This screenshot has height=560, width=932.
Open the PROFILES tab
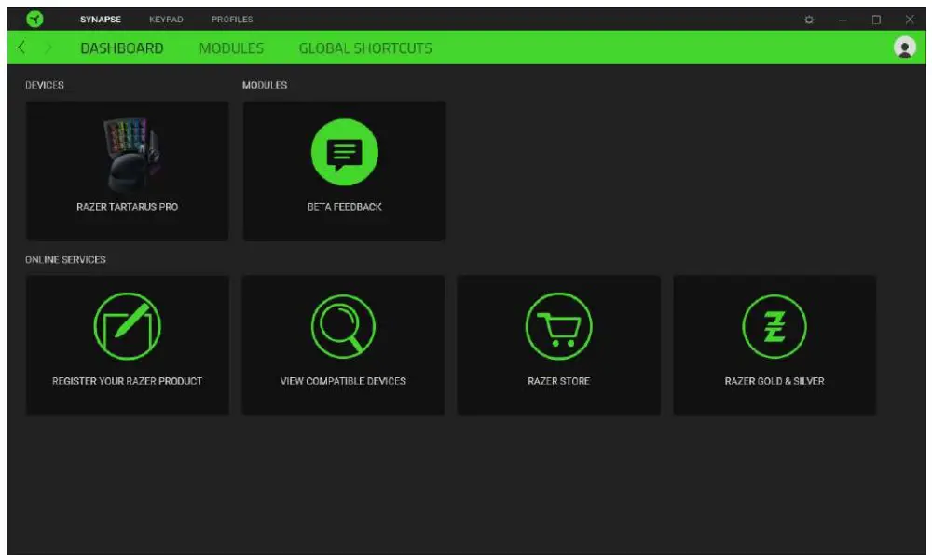click(232, 18)
